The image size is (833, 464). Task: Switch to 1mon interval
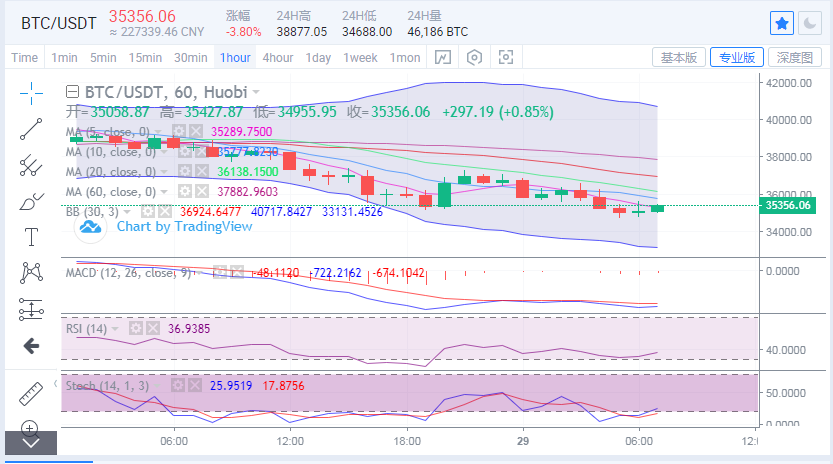pyautogui.click(x=405, y=57)
